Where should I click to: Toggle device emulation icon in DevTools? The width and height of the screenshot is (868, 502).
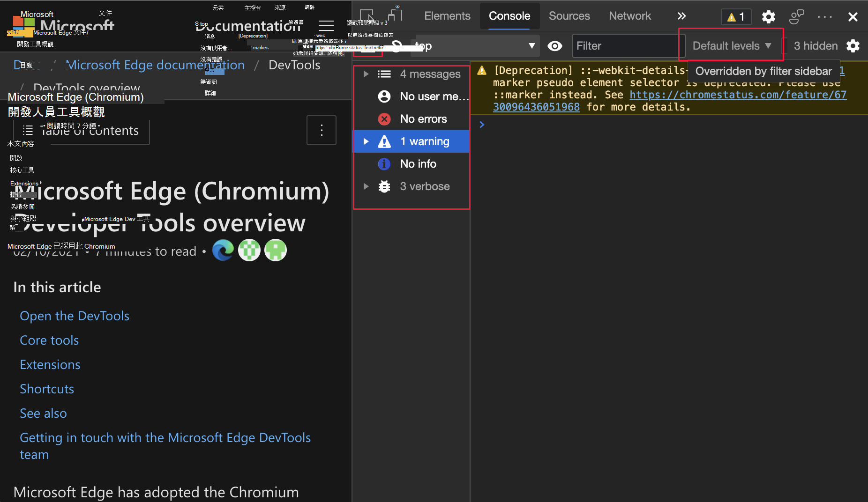point(395,15)
